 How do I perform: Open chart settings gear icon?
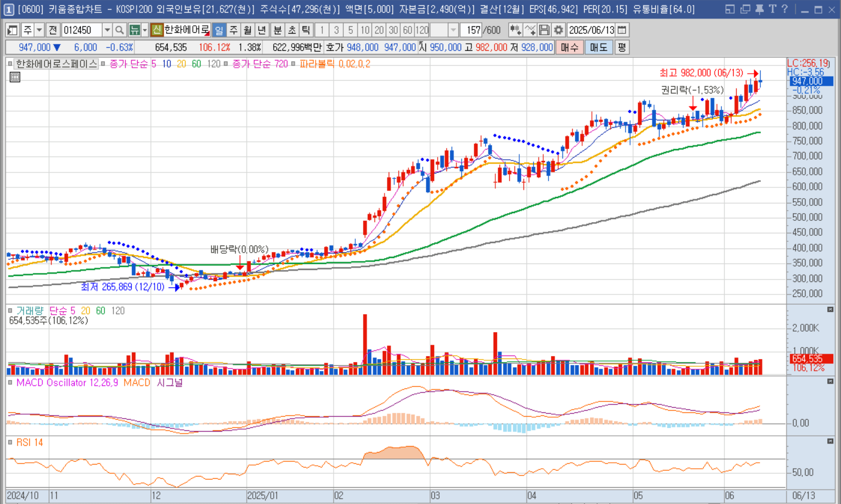(558, 30)
